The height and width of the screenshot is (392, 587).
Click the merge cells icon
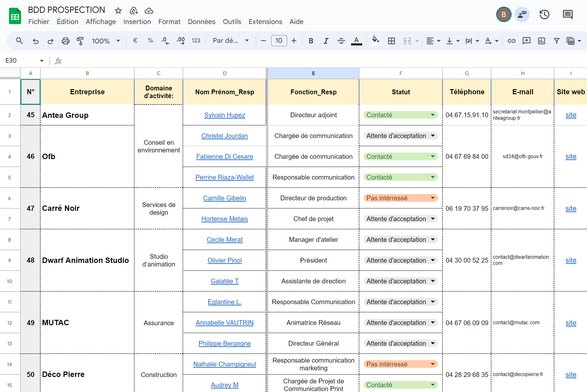tap(407, 41)
